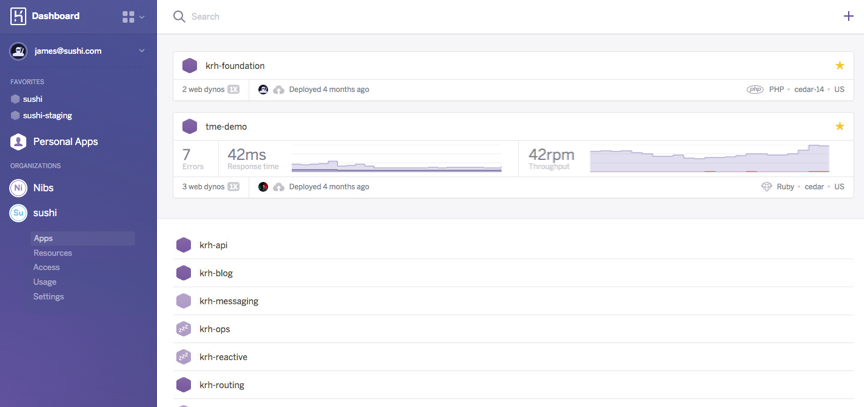This screenshot has height=407, width=864.
Task: Select Apps in sushi menu
Action: pos(83,238)
